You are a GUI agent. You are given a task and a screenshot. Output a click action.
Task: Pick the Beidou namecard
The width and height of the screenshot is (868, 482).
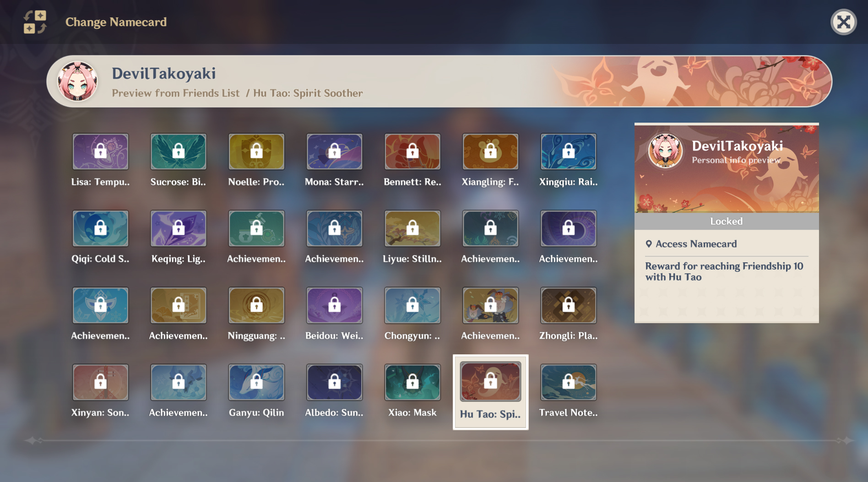[x=334, y=305]
